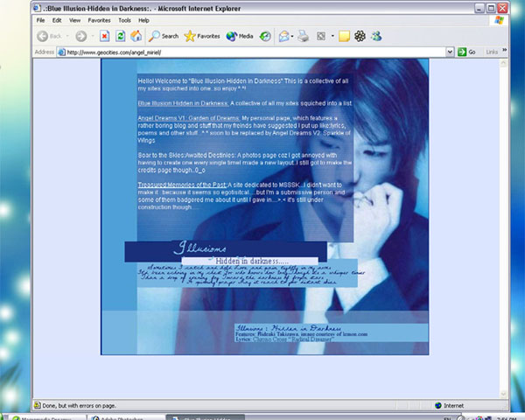Click the status bar error warning icon
The width and height of the screenshot is (525, 420).
tap(37, 406)
